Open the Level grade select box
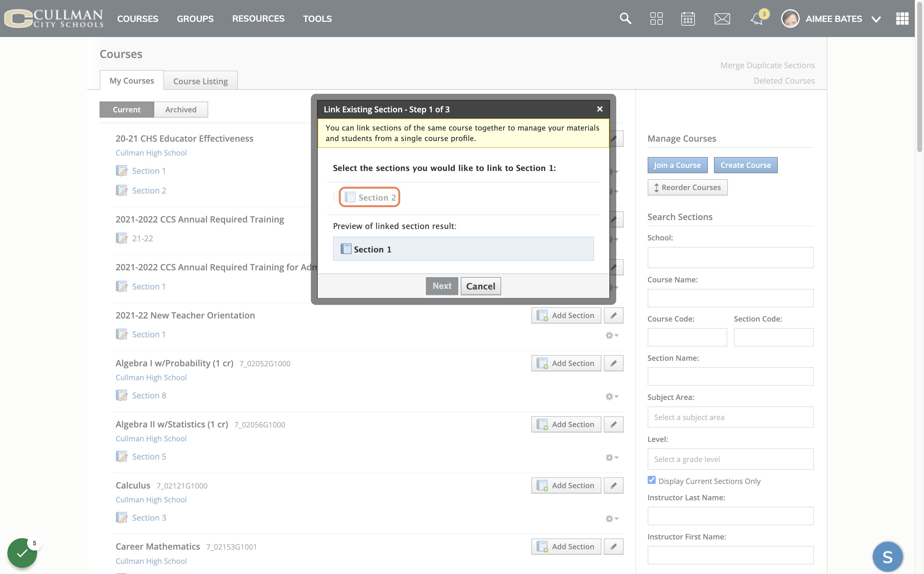924x574 pixels. [730, 459]
